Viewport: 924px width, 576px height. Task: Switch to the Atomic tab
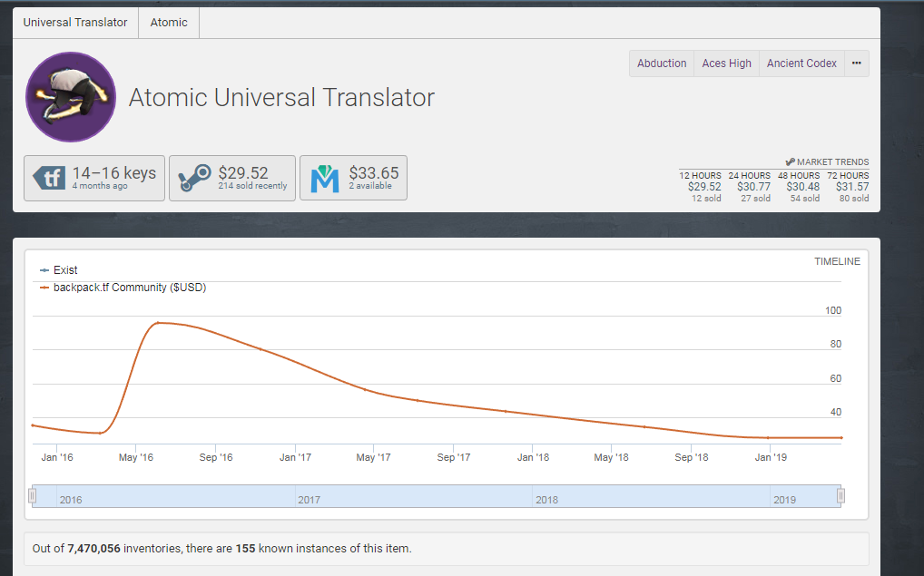point(169,23)
